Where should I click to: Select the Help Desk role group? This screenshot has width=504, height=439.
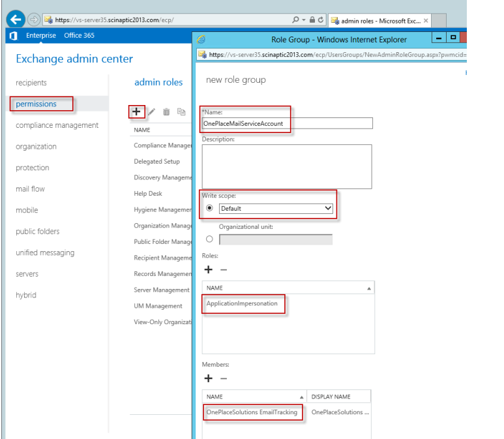[148, 194]
